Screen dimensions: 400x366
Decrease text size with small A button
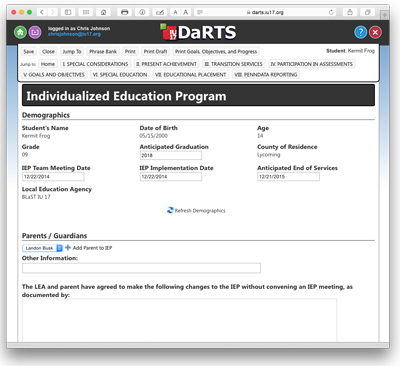[175, 12]
